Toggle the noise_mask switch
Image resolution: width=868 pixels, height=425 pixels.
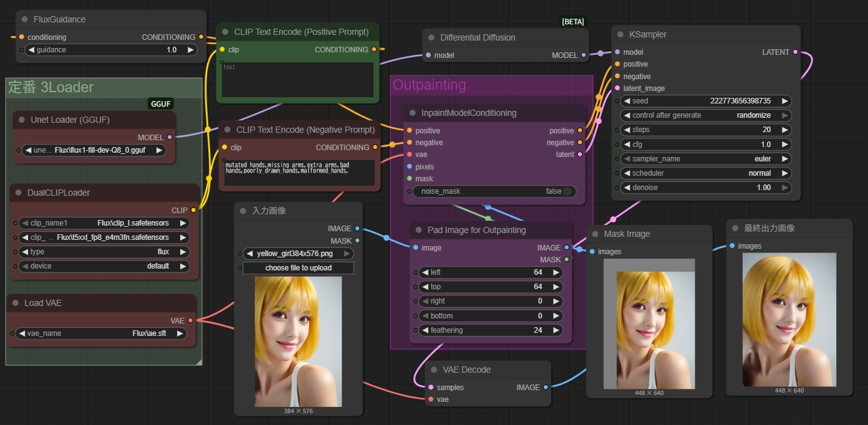click(x=567, y=191)
